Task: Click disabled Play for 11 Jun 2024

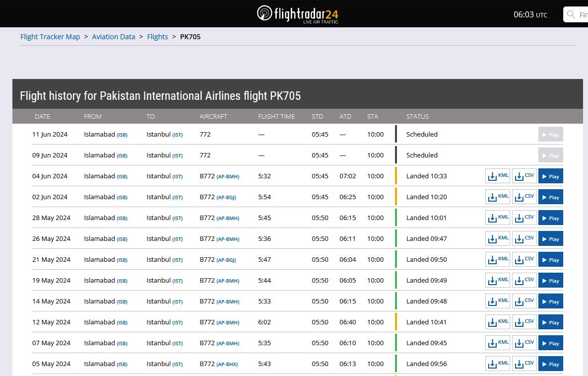Action: (x=550, y=134)
